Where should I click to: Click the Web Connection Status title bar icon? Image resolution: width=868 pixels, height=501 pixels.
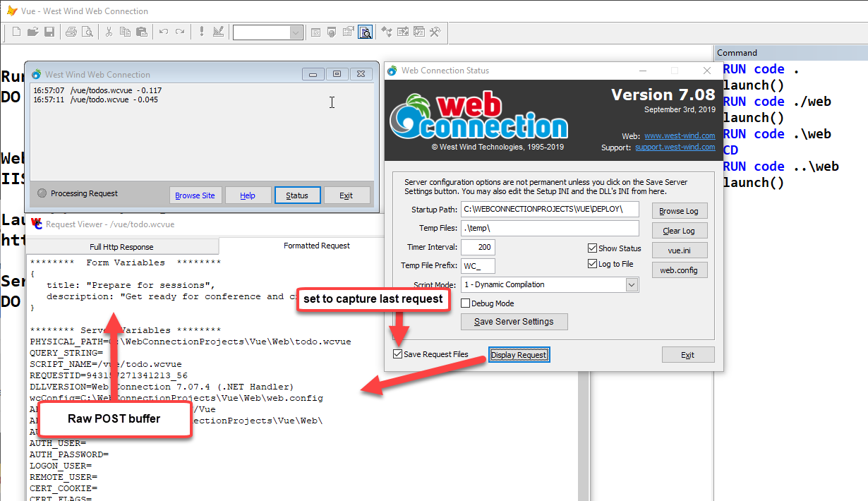393,71
